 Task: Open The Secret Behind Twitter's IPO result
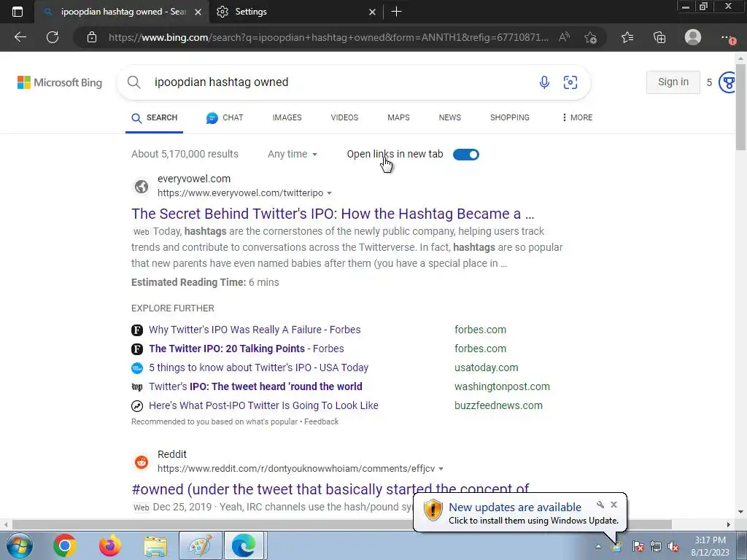[x=333, y=214]
